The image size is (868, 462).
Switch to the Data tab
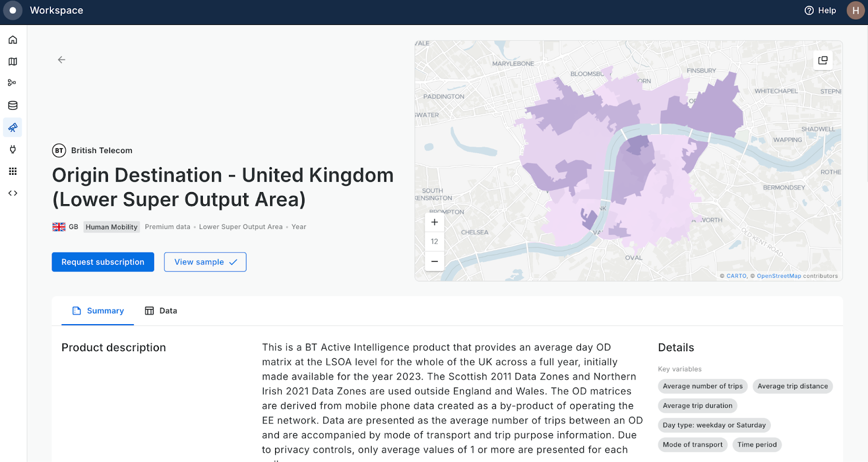161,311
